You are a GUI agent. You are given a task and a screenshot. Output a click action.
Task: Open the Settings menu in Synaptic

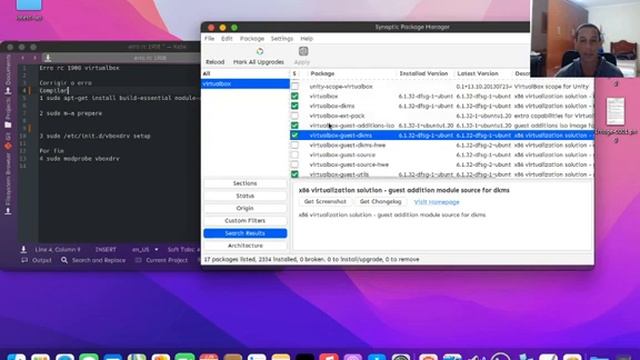[x=282, y=38]
